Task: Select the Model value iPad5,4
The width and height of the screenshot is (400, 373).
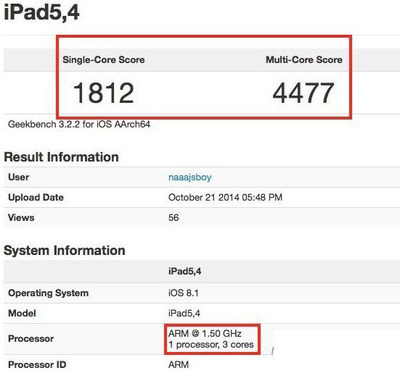Action: [184, 313]
